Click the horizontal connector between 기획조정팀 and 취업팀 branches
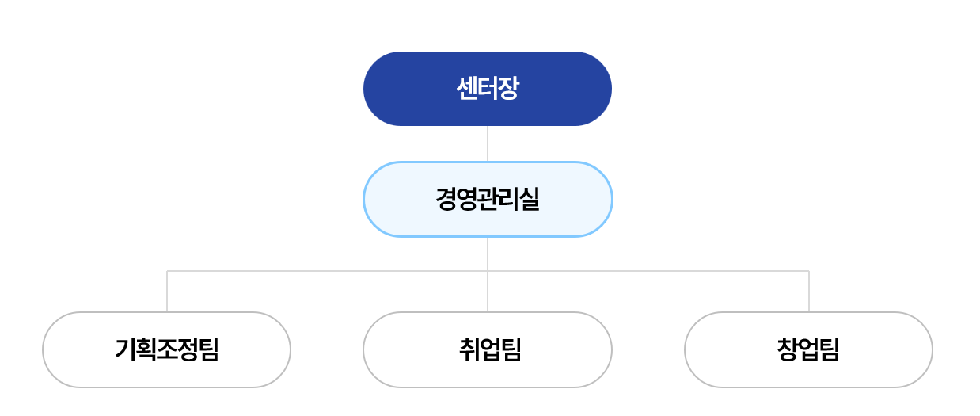The width and height of the screenshot is (980, 416). pyautogui.click(x=327, y=271)
